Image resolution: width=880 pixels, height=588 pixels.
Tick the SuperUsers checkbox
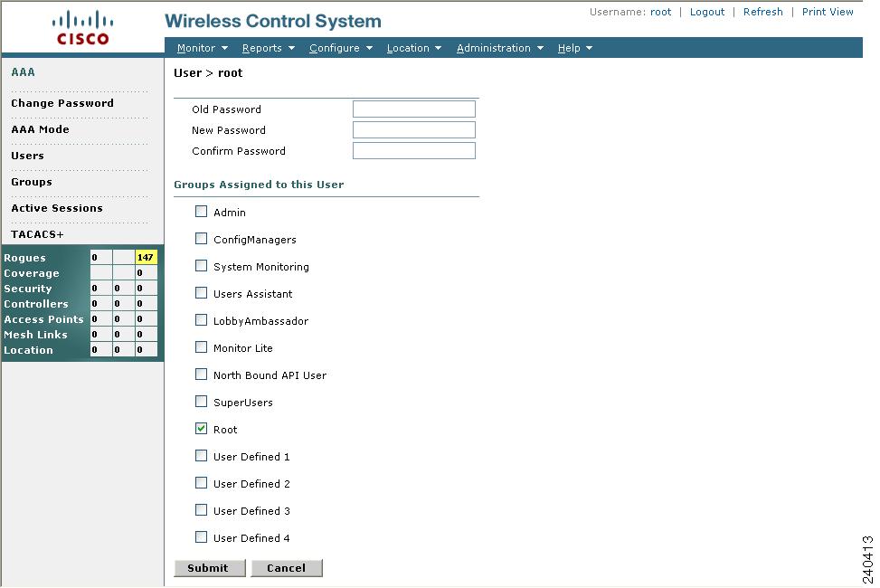pyautogui.click(x=201, y=401)
